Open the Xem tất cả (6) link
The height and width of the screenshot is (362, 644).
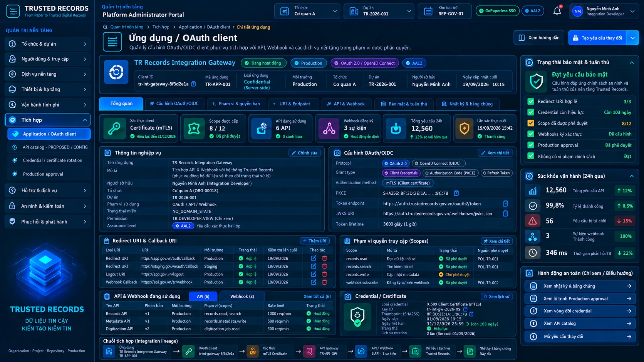pyautogui.click(x=317, y=297)
